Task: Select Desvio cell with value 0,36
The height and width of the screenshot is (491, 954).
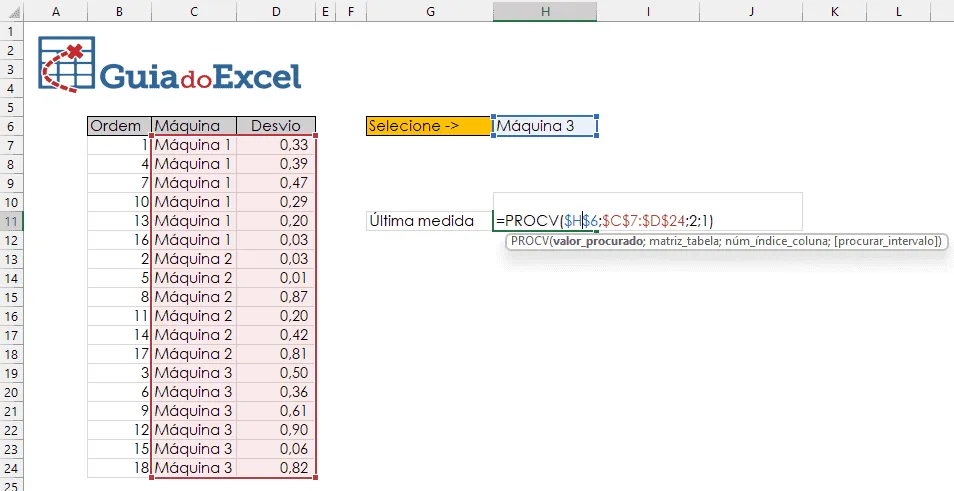Action: pos(276,392)
